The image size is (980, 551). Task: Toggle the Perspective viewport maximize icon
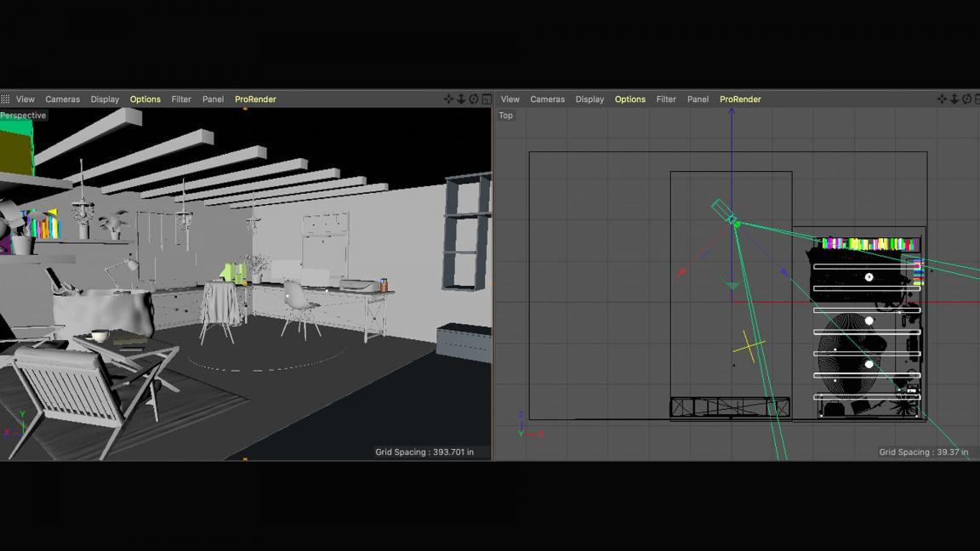point(487,99)
